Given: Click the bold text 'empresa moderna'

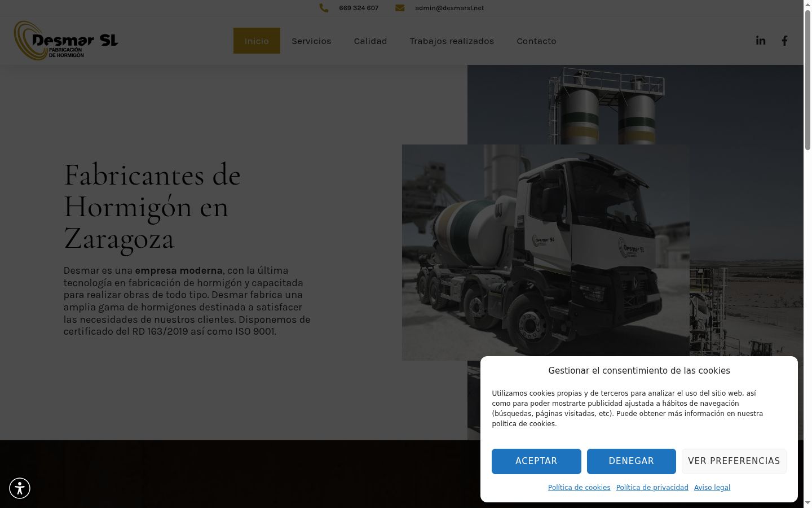Looking at the screenshot, I should click(x=179, y=270).
